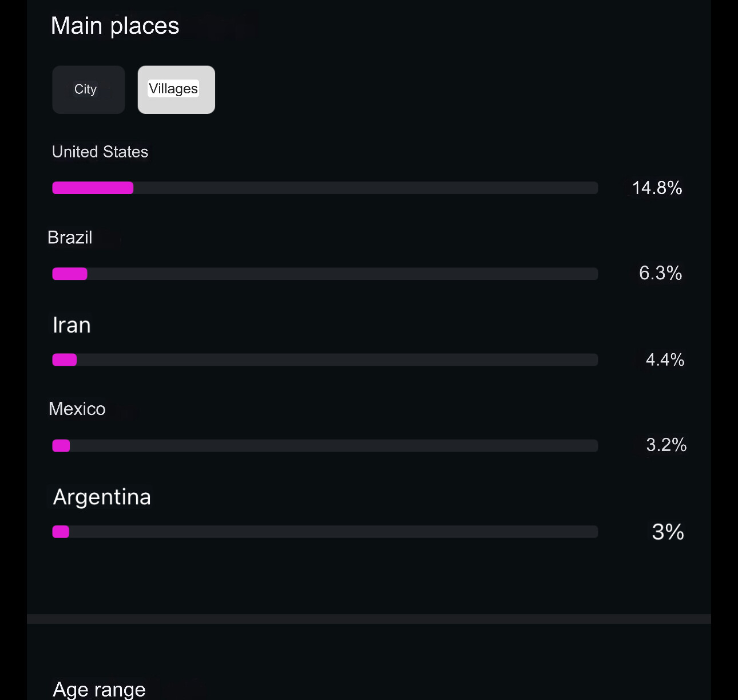Click the 14.8% percentage value
738x700 pixels.
pyautogui.click(x=657, y=188)
